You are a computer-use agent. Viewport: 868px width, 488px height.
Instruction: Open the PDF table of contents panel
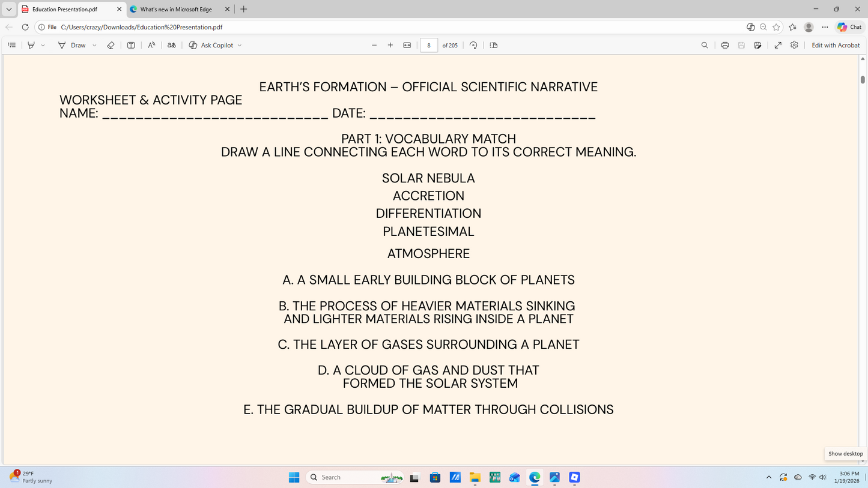[x=11, y=45]
